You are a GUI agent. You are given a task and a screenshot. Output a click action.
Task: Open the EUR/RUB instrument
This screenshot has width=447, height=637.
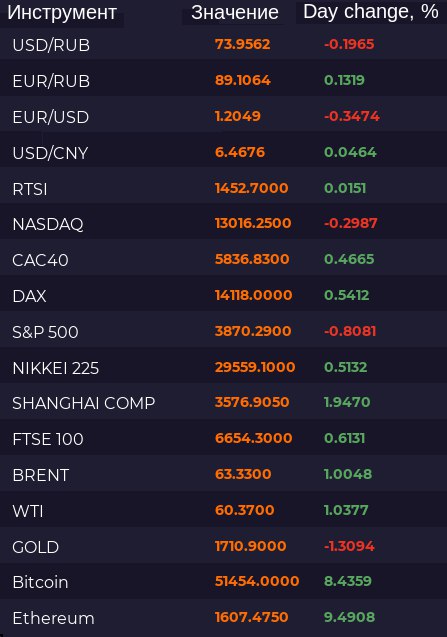pos(224,80)
